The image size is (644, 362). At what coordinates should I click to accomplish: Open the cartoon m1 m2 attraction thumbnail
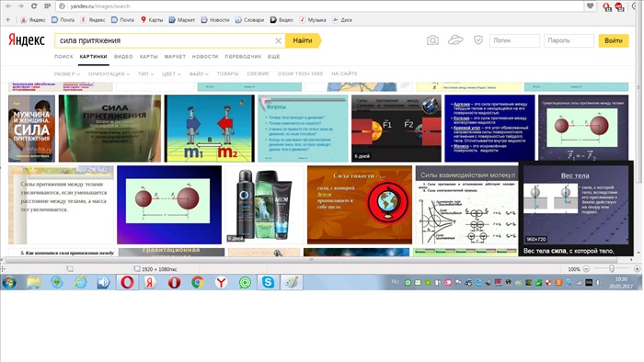pos(210,129)
